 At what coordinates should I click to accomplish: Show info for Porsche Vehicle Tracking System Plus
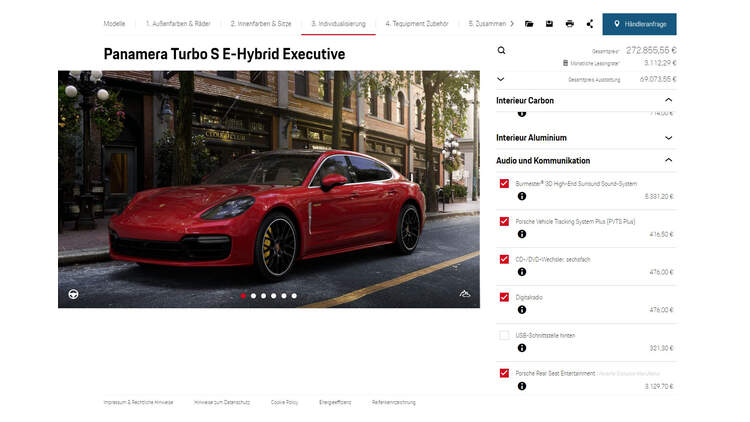522,234
